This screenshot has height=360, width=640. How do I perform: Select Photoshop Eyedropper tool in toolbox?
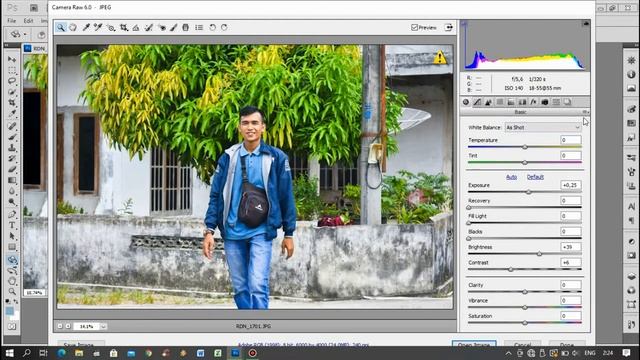[12, 113]
